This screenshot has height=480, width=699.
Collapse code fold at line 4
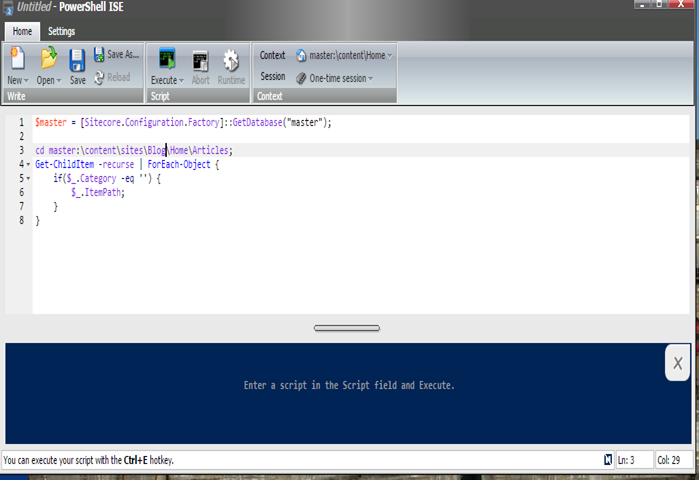click(29, 164)
